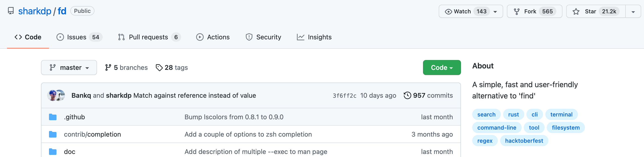Open the Security tab
The width and height of the screenshot is (644, 157).
(263, 37)
